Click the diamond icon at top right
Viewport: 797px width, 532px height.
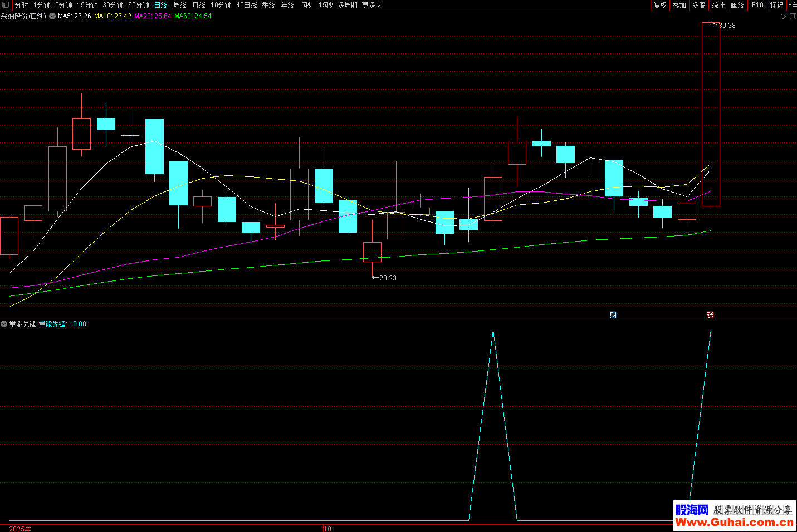click(783, 17)
